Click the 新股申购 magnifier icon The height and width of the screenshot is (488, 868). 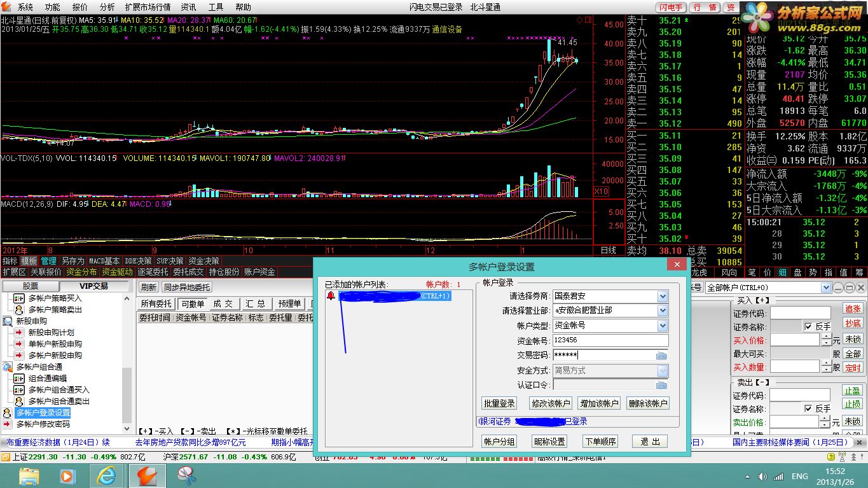pos(8,321)
